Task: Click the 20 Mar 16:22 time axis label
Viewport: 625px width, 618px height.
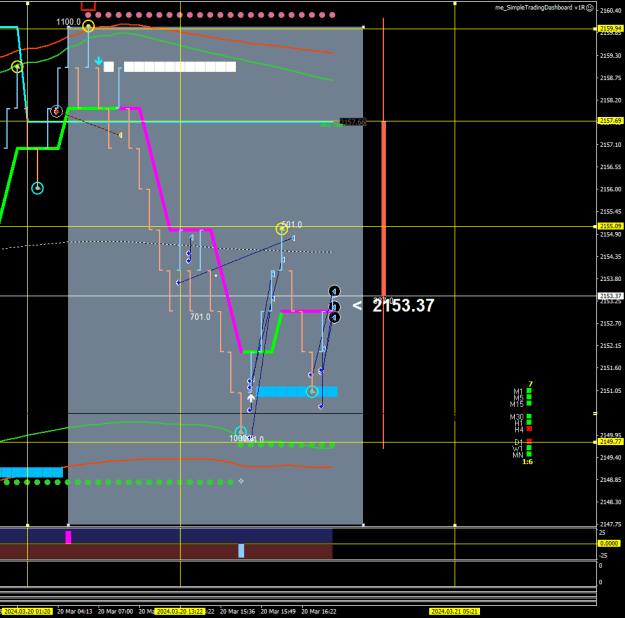Action: [319, 612]
